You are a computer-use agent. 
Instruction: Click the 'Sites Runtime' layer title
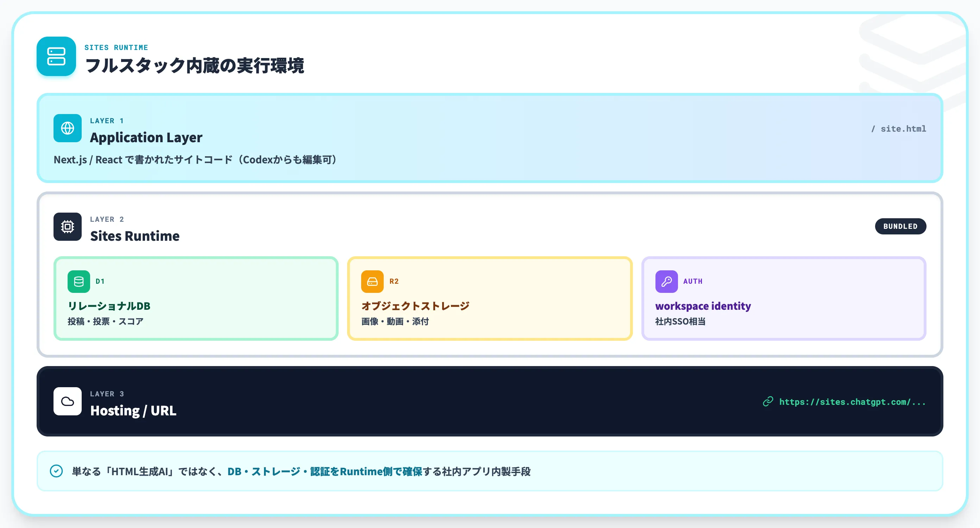135,236
